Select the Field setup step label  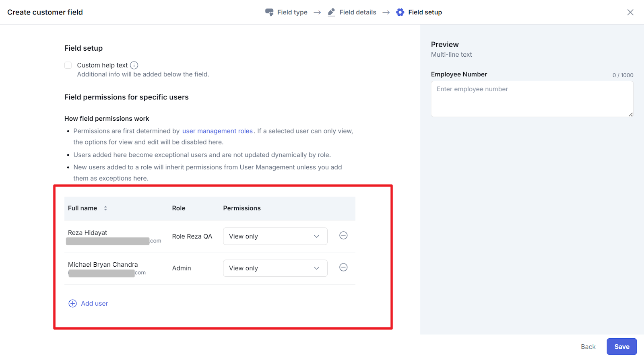point(425,12)
